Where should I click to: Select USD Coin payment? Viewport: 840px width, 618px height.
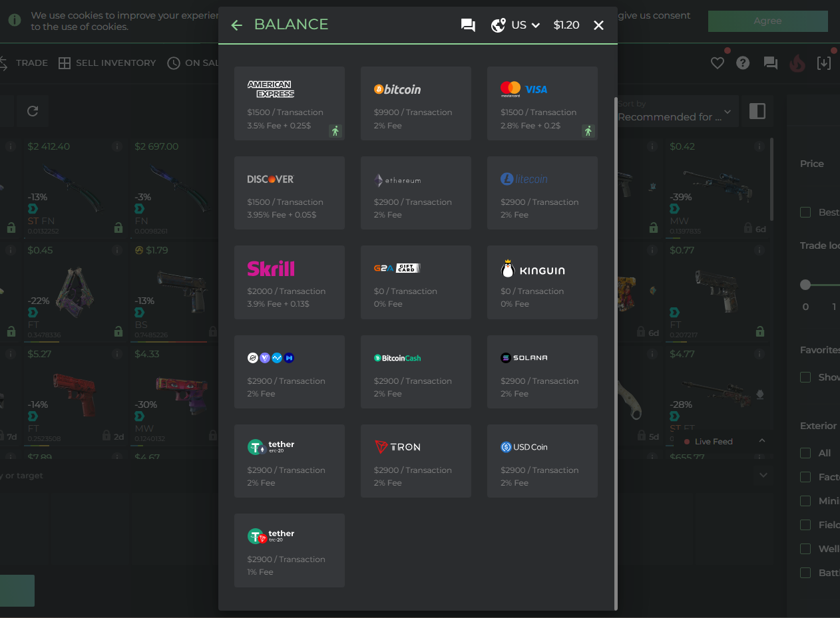coord(542,461)
